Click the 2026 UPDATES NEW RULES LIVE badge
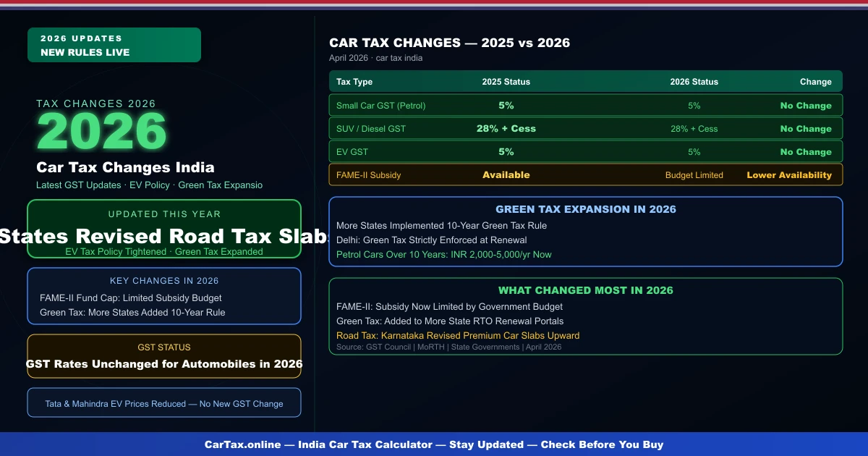Screen dimensions: 868x456 pyautogui.click(x=114, y=44)
